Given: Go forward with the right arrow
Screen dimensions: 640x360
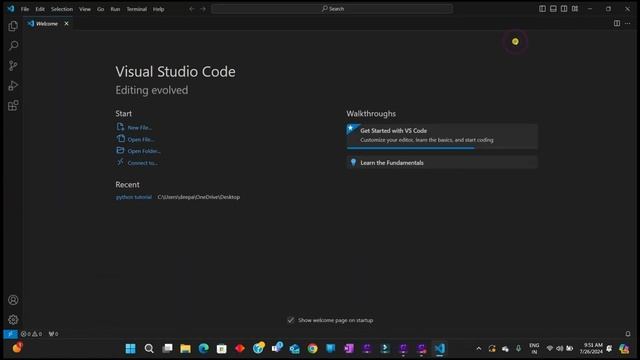Looking at the screenshot, I should point(203,9).
